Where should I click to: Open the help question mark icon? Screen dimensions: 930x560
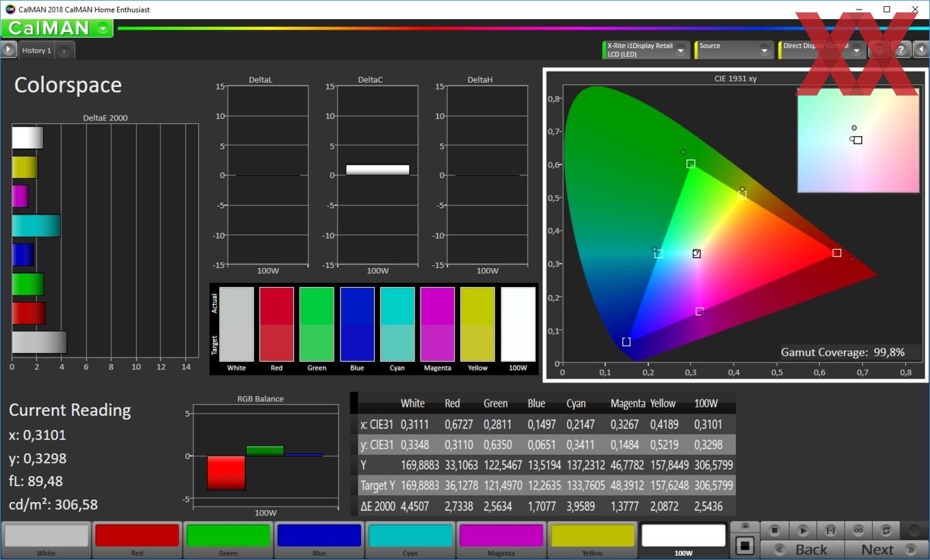click(901, 50)
